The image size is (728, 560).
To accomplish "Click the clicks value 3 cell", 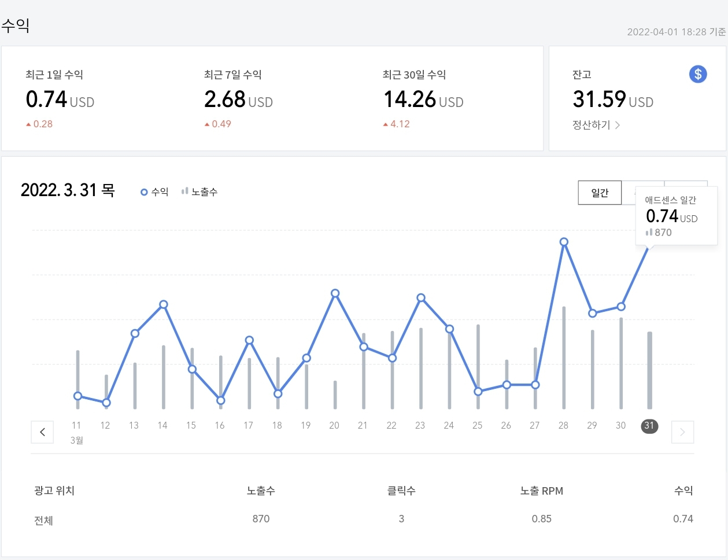I will click(x=401, y=519).
